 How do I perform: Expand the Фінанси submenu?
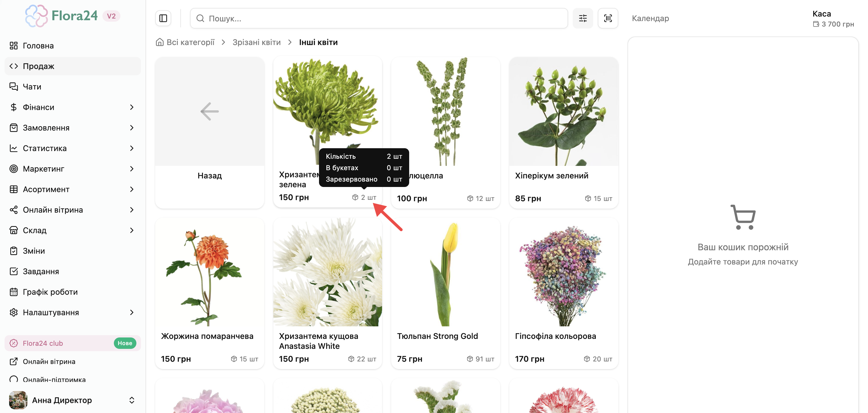coord(132,107)
